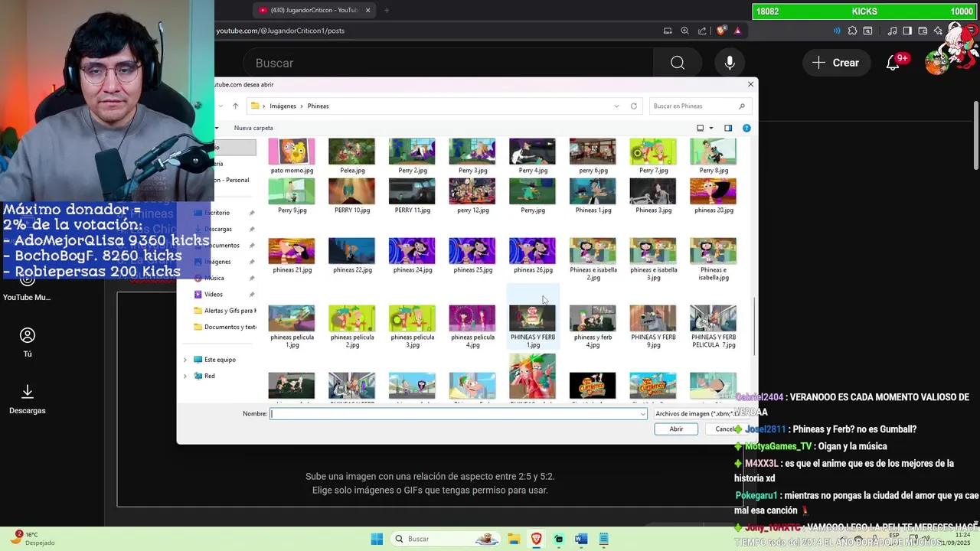This screenshot has height=551, width=980.
Task: Open a new browser tab
Action: point(387,10)
